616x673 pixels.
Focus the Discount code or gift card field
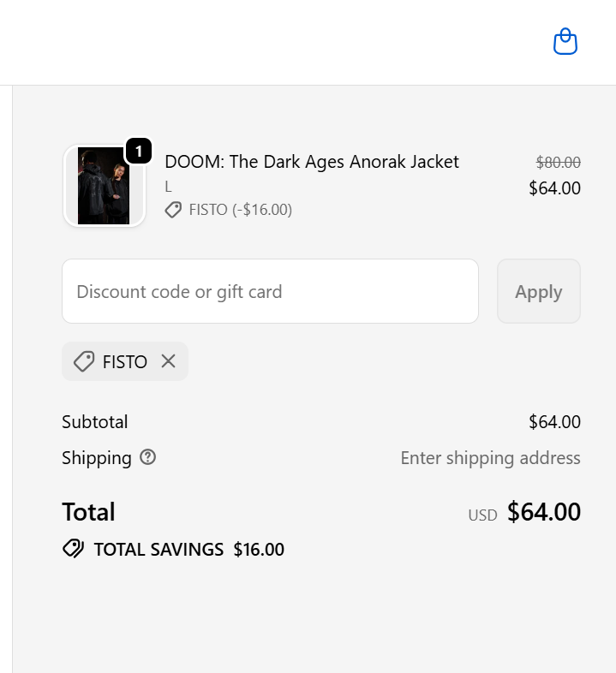click(x=270, y=291)
